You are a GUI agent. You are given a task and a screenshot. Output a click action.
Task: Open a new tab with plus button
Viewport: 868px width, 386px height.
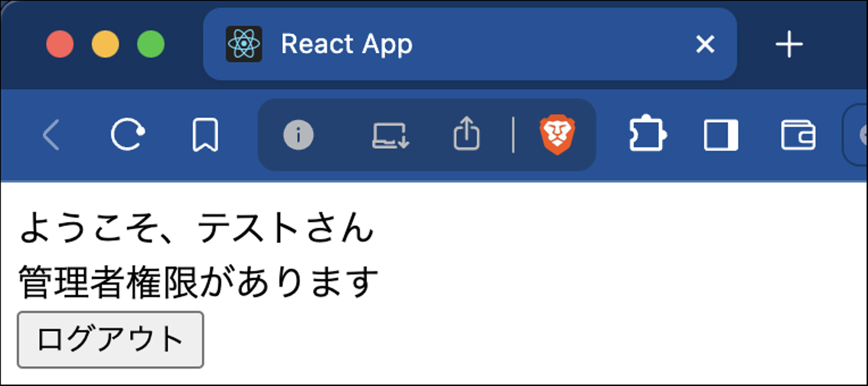coord(789,45)
